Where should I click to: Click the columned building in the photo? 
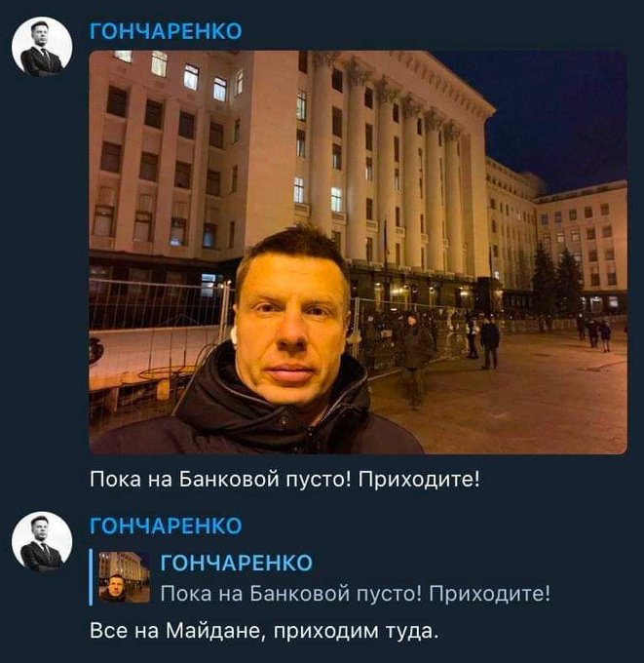[399, 169]
